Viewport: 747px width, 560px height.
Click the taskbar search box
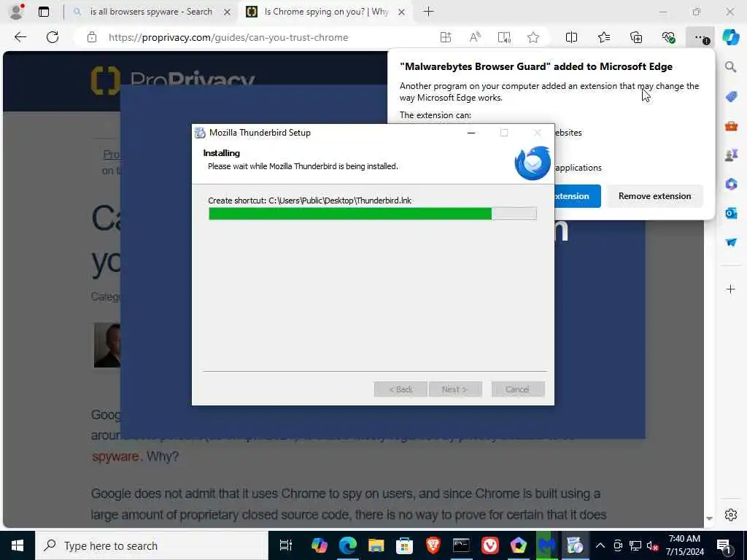tap(152, 545)
